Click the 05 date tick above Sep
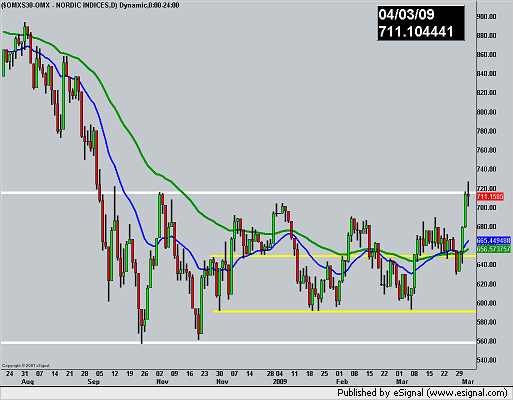Viewport: 513px width, 400px height. coord(99,374)
